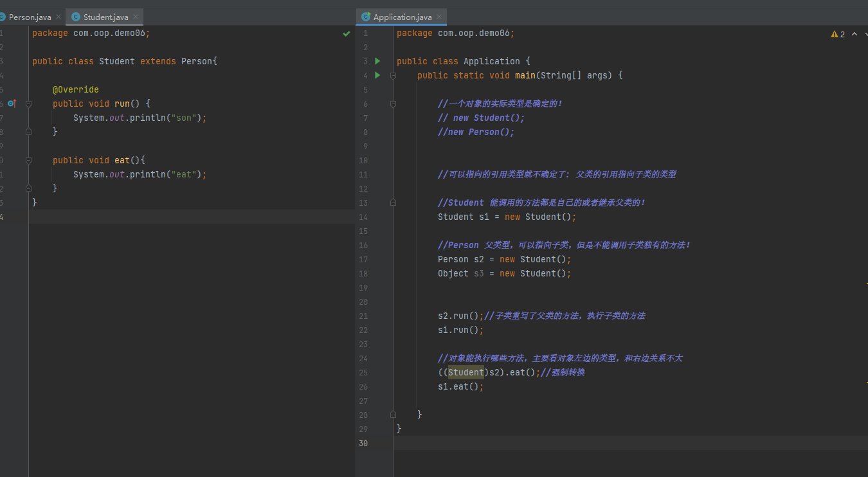
Task: Click the yellow warning indicator showing 2
Action: [x=838, y=34]
